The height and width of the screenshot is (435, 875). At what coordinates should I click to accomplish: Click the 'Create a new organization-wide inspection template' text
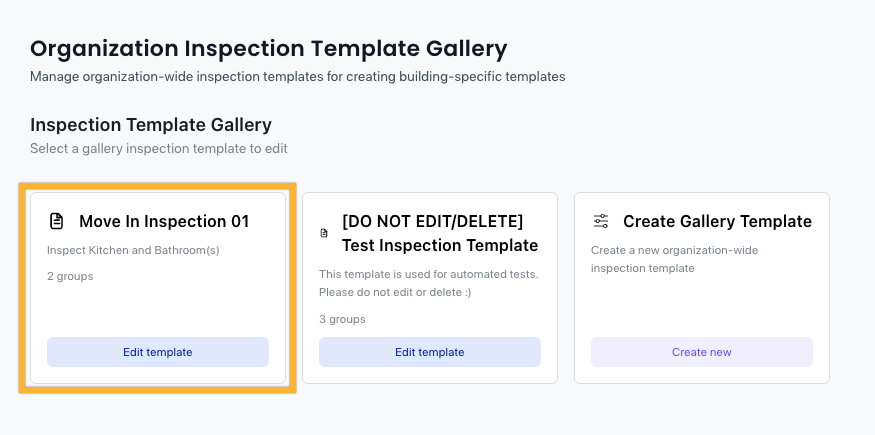point(675,259)
